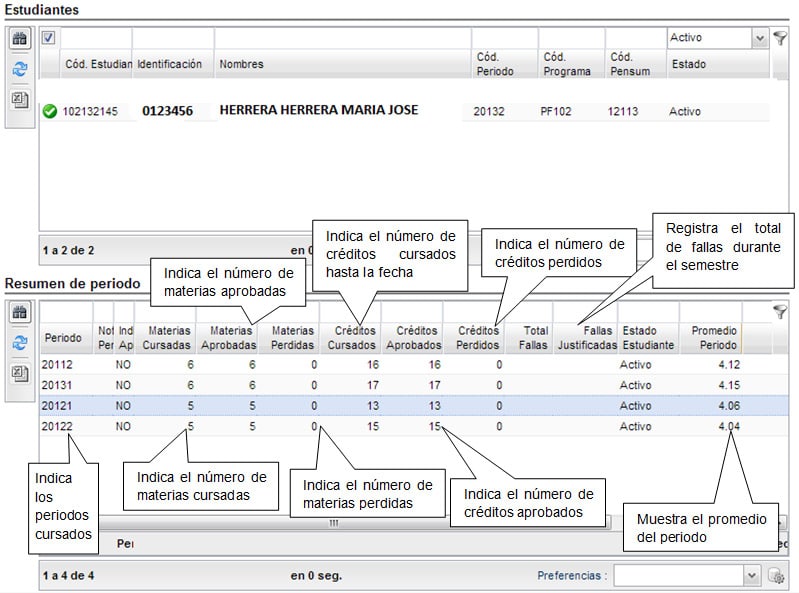799x593 pixels.
Task: Refresh the Estudiantes grid
Action: 20,69
